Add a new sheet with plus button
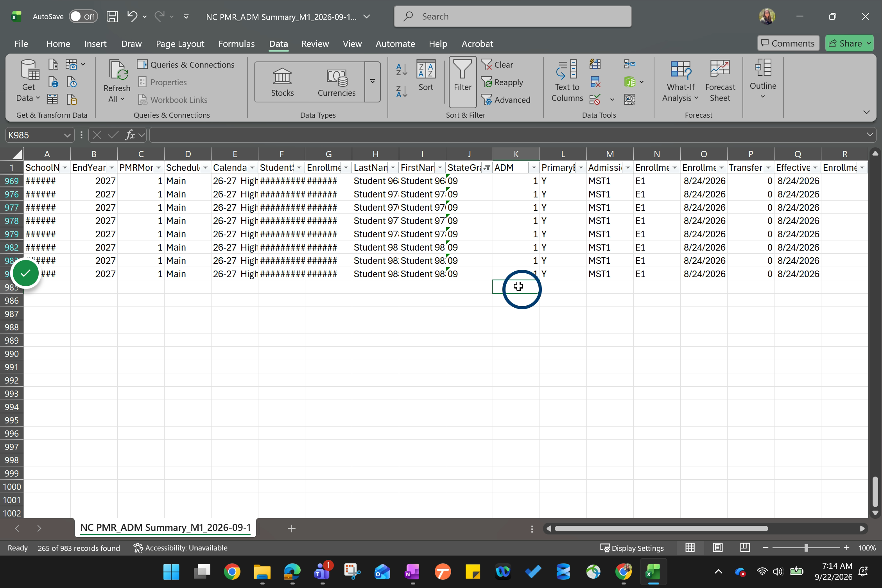 click(x=291, y=529)
